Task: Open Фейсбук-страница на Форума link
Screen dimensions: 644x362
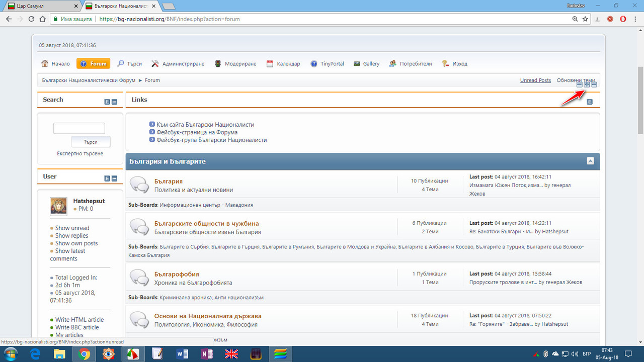Action: (197, 132)
